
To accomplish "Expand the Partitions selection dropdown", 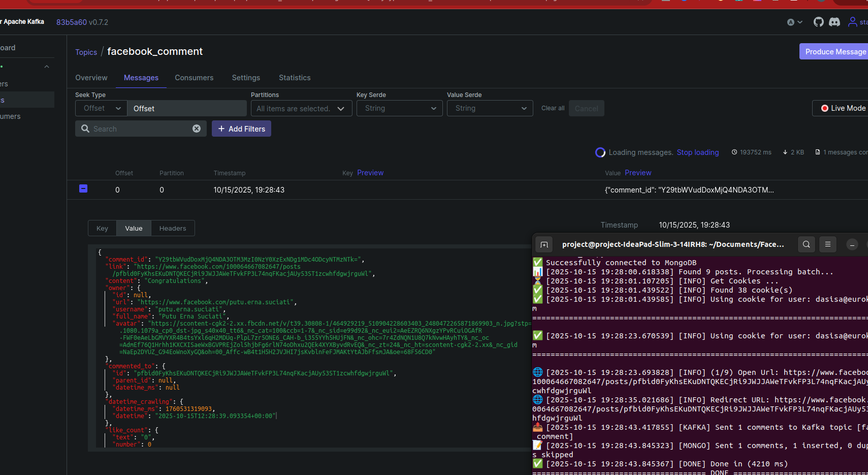I will coord(301,109).
